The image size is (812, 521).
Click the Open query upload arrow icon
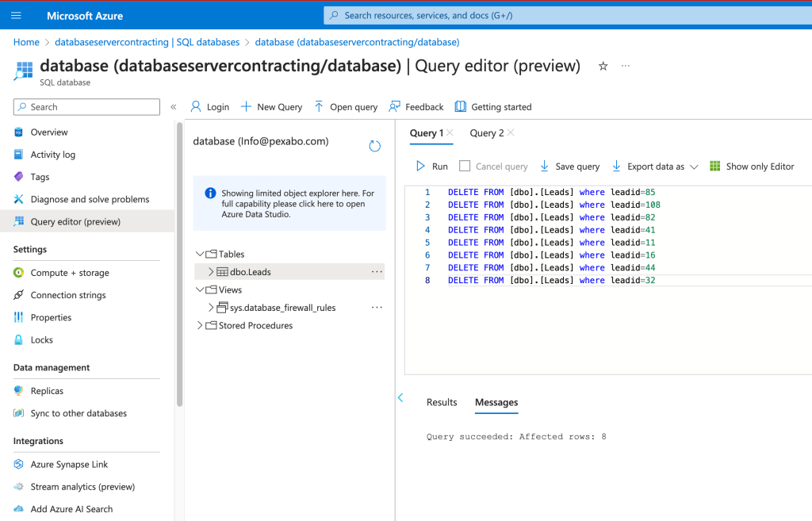click(319, 107)
